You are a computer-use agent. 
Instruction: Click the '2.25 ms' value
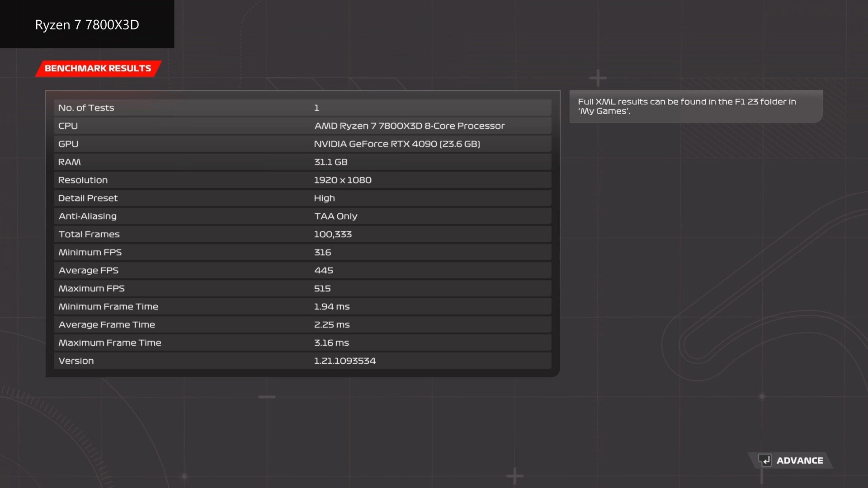pyautogui.click(x=332, y=325)
